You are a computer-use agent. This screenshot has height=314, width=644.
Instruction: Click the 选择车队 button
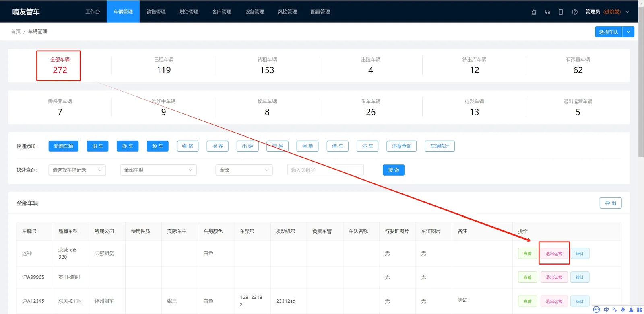(609, 32)
